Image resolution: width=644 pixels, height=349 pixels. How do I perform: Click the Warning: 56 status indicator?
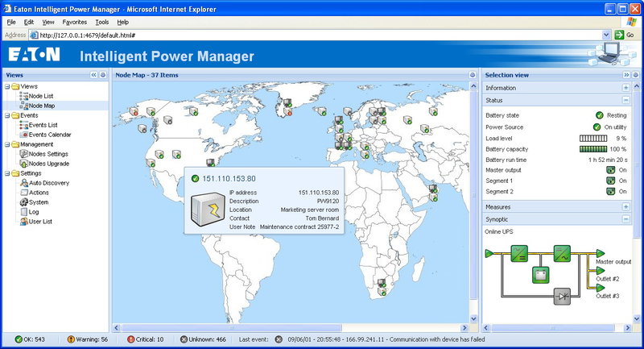[88, 339]
